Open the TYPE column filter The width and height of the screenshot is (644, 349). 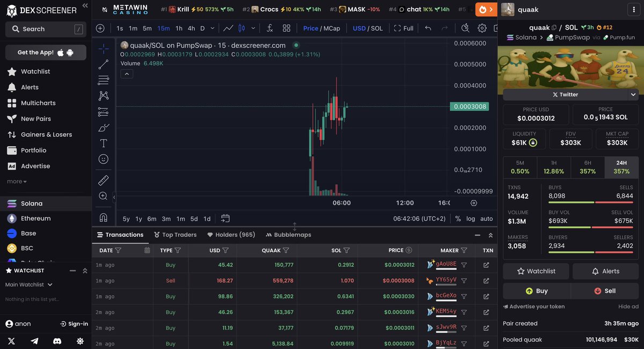coord(178,250)
